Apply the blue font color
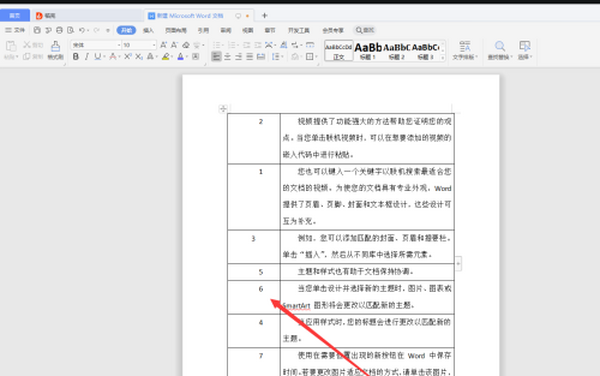 point(181,57)
